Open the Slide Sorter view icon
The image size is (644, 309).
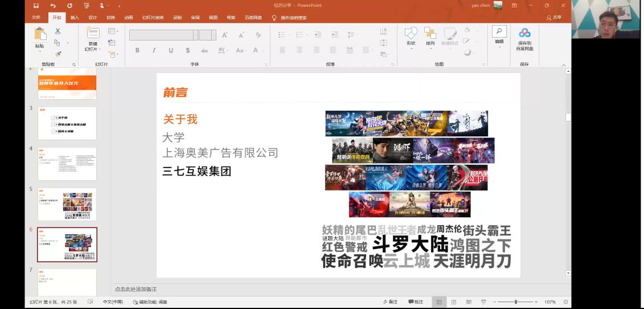[454, 302]
